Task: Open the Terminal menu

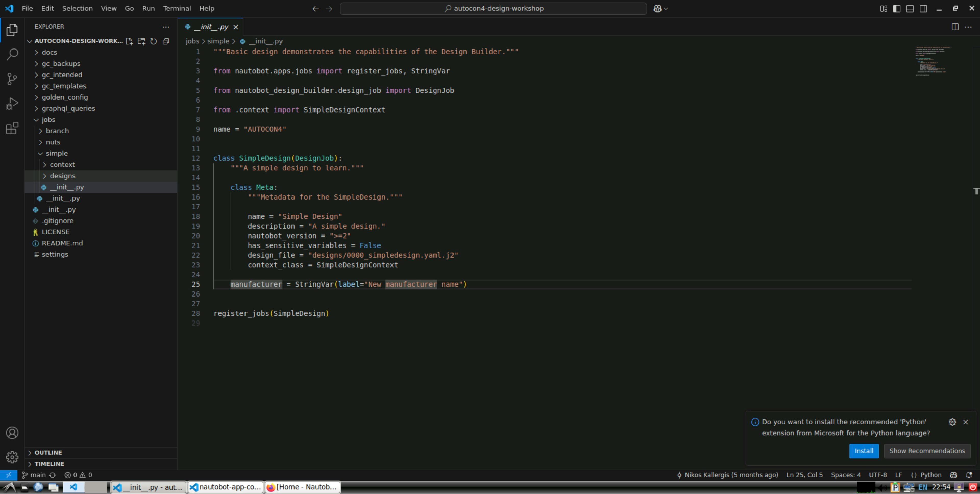Action: click(x=177, y=8)
